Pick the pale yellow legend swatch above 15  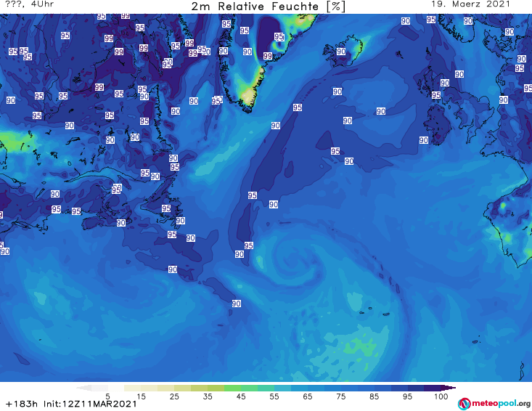coord(133,388)
